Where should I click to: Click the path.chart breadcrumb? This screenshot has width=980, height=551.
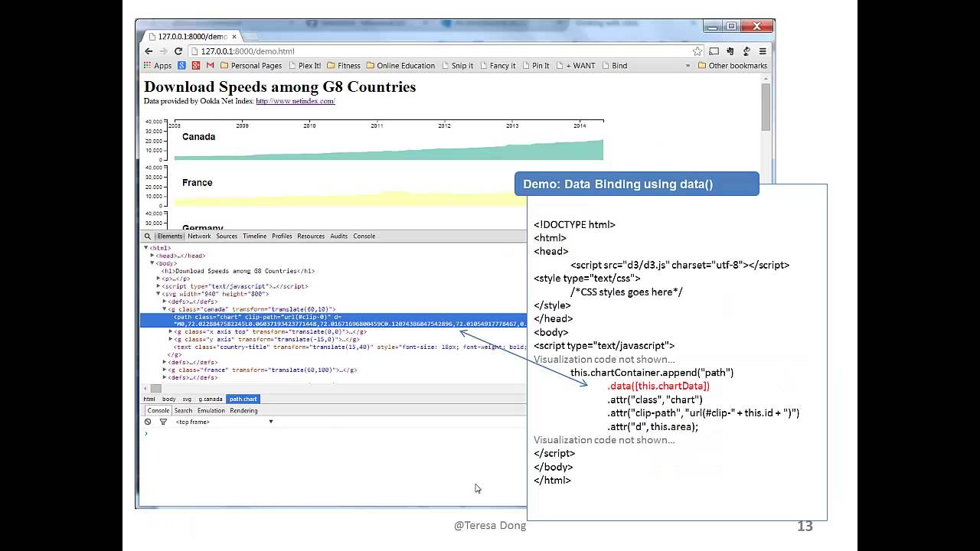coord(243,399)
